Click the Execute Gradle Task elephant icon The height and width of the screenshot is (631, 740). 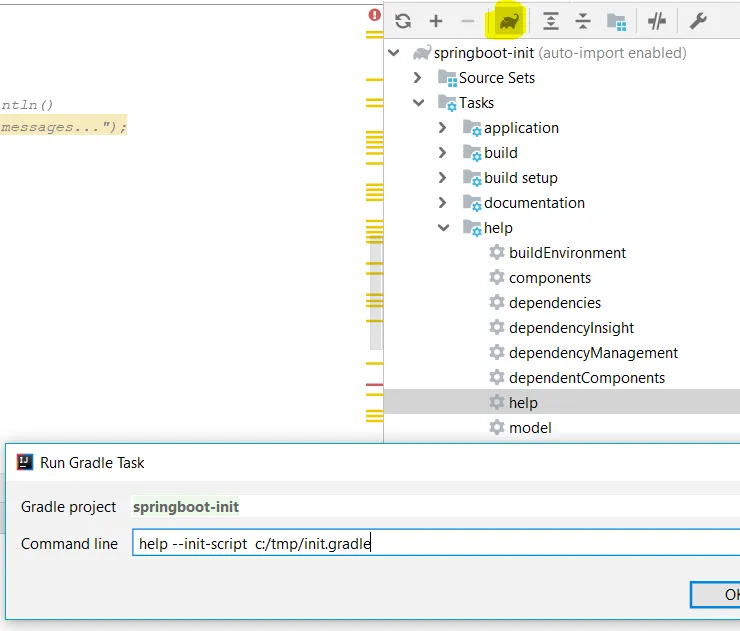click(508, 21)
